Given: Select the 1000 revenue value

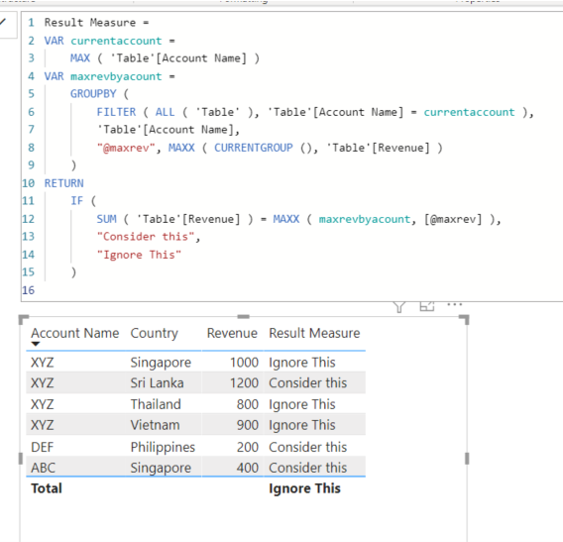Looking at the screenshot, I should (x=244, y=362).
